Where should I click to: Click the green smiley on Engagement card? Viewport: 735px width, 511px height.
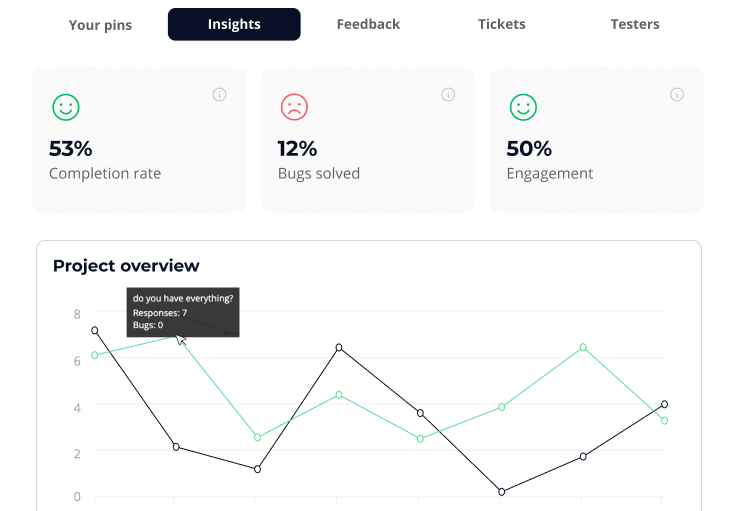pyautogui.click(x=523, y=107)
